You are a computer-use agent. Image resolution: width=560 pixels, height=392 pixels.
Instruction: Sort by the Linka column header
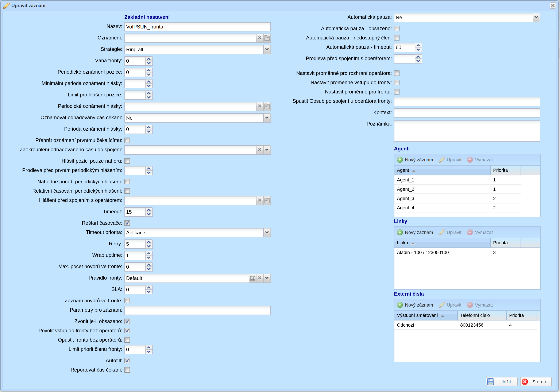pyautogui.click(x=442, y=243)
